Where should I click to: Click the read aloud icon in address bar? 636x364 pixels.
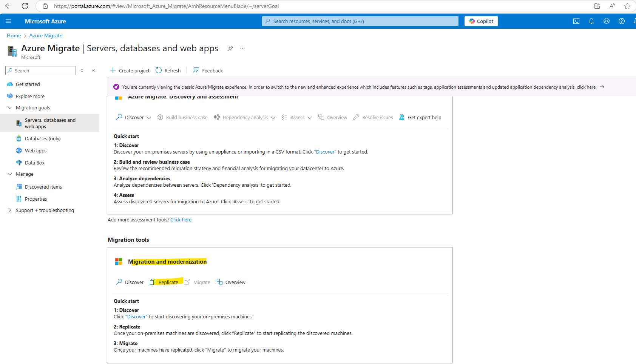(612, 6)
